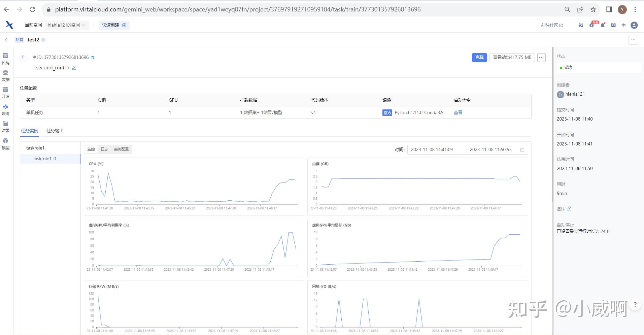Click the 1 数据集+ 1结果/模型 cell

[261, 112]
